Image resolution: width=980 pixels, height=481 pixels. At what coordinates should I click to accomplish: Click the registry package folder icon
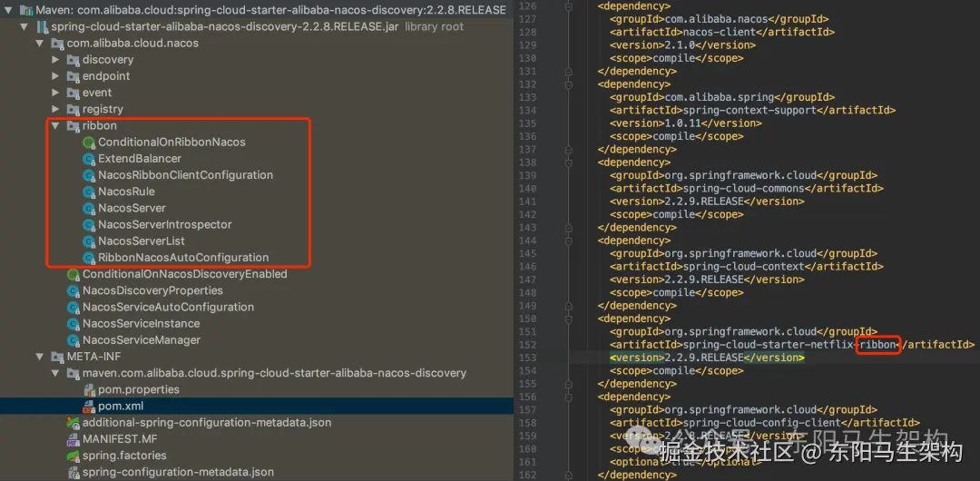[x=73, y=109]
